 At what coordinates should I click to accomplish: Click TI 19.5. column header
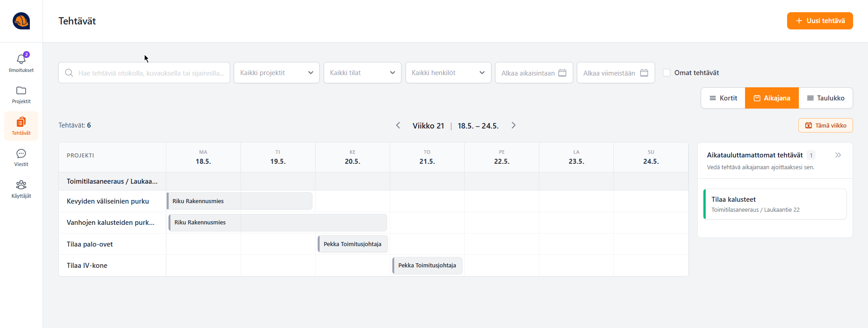pos(278,157)
